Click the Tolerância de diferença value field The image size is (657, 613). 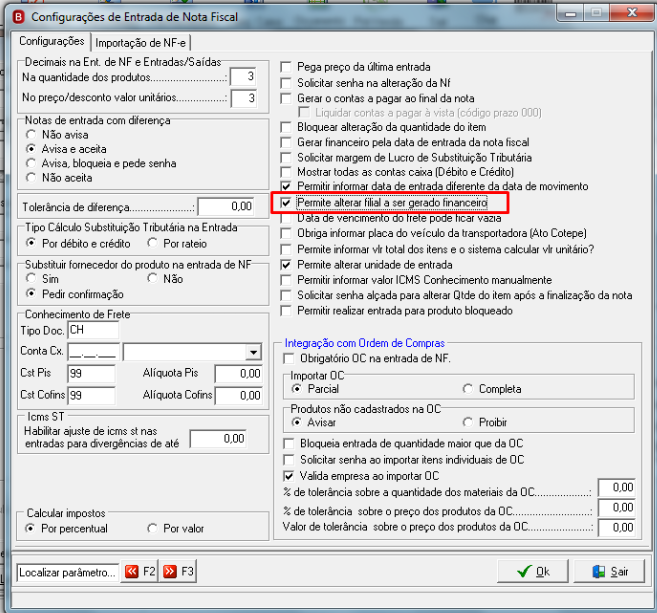(226, 207)
